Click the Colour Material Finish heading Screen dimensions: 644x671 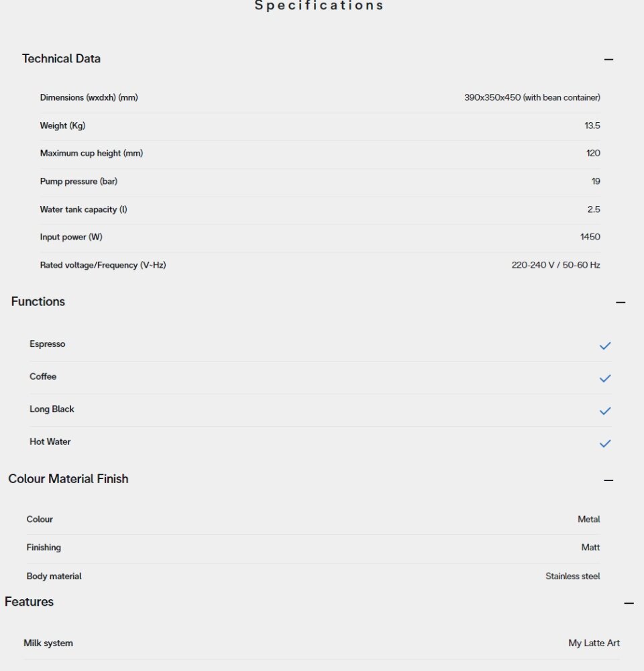pos(68,479)
